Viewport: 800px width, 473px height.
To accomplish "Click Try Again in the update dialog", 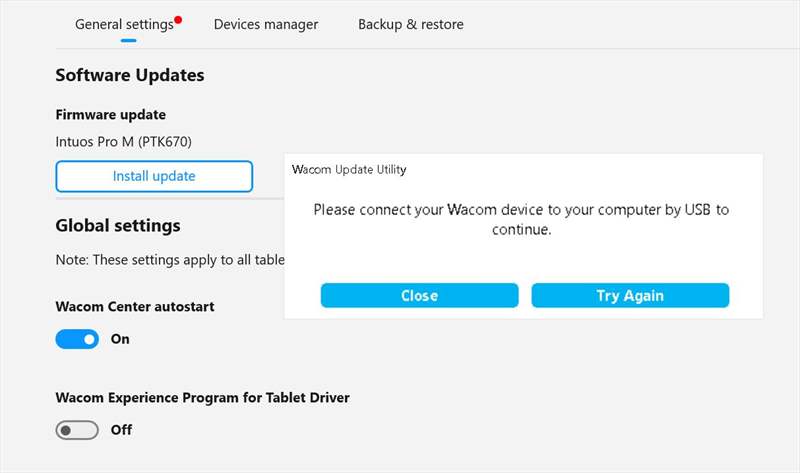I will [x=630, y=295].
